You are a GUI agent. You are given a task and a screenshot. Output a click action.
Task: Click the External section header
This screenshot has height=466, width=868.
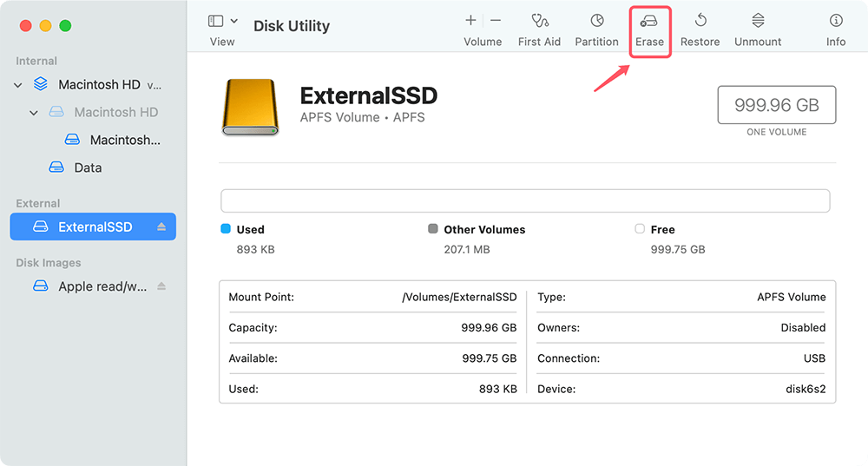tap(37, 203)
